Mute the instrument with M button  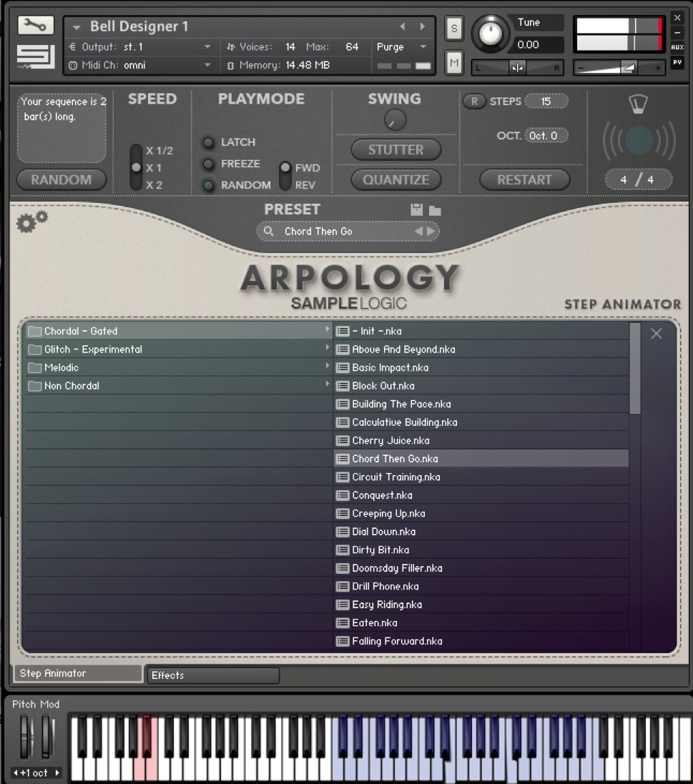(453, 63)
